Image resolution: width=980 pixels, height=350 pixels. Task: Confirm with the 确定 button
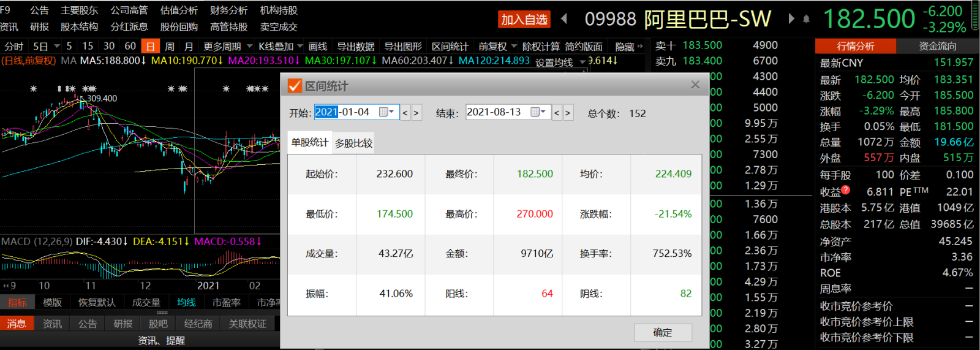(x=663, y=333)
